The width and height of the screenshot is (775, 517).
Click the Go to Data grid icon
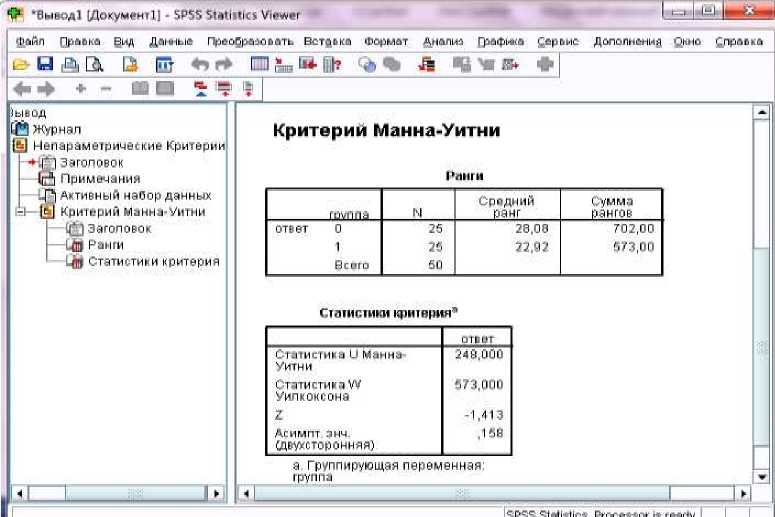260,64
